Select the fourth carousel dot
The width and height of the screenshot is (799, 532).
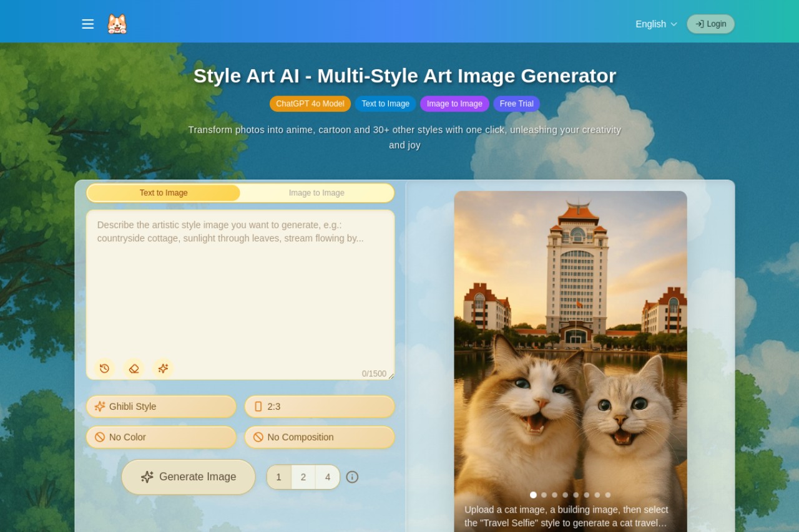(x=565, y=495)
